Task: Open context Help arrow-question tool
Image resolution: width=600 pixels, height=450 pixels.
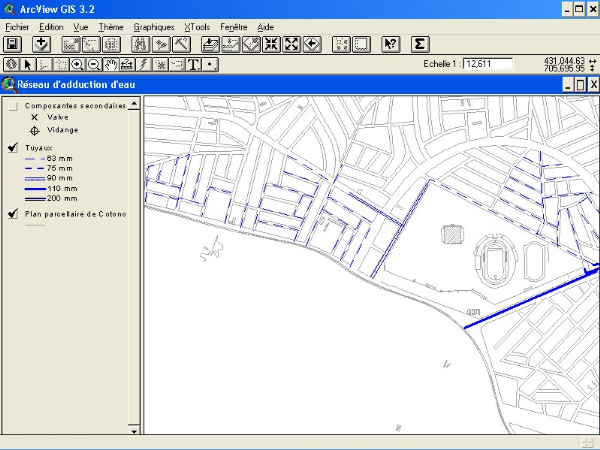Action: [390, 44]
